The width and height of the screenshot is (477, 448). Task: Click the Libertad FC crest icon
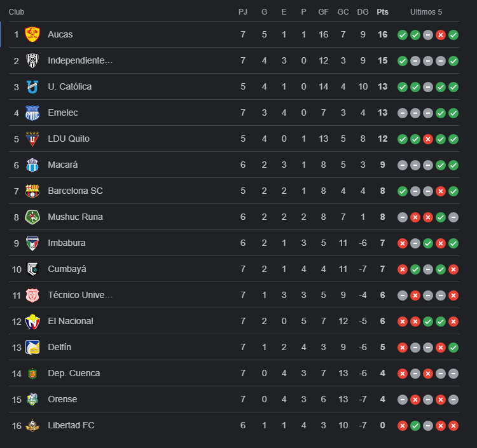32,425
